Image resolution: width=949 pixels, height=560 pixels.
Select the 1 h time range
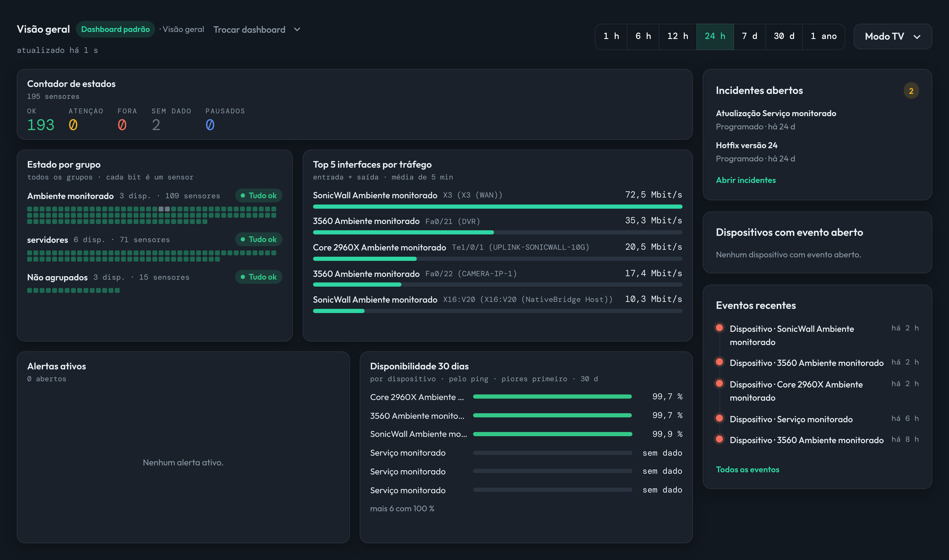point(611,36)
